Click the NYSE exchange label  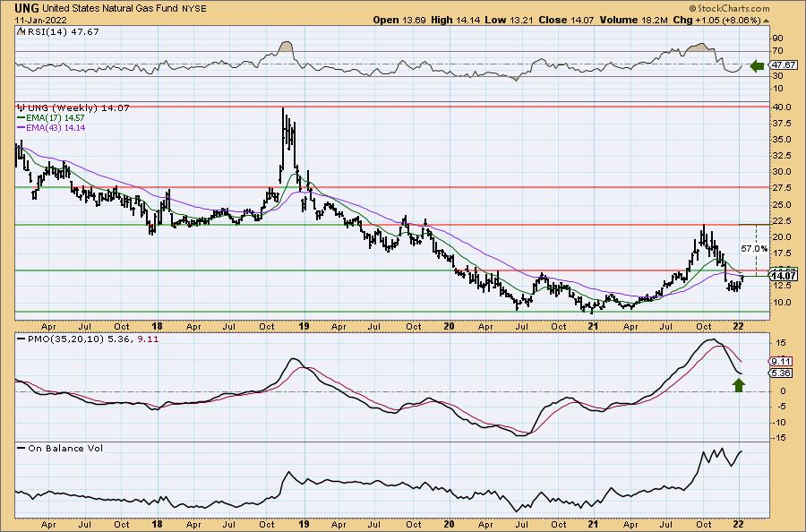(x=193, y=9)
